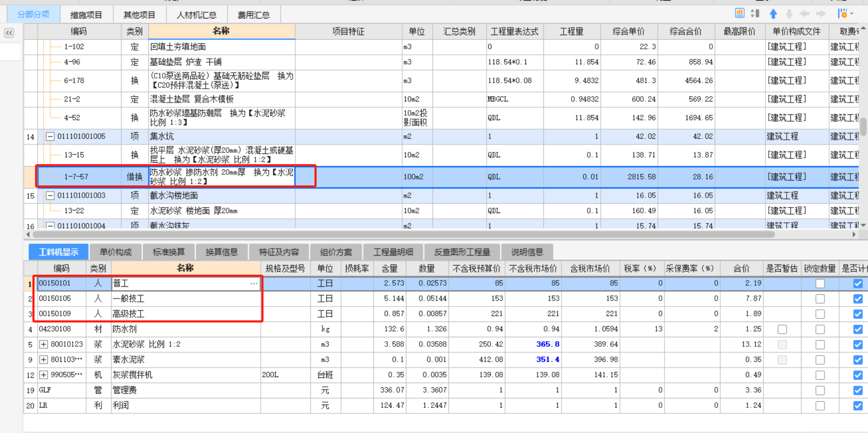Select the 说明信息 tab
Viewport: 868px width, 433px height.
click(527, 252)
